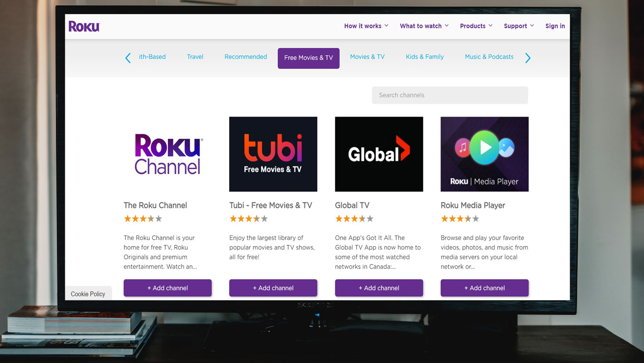The height and width of the screenshot is (363, 644).
Task: Click the Sign in link
Action: pos(555,26)
